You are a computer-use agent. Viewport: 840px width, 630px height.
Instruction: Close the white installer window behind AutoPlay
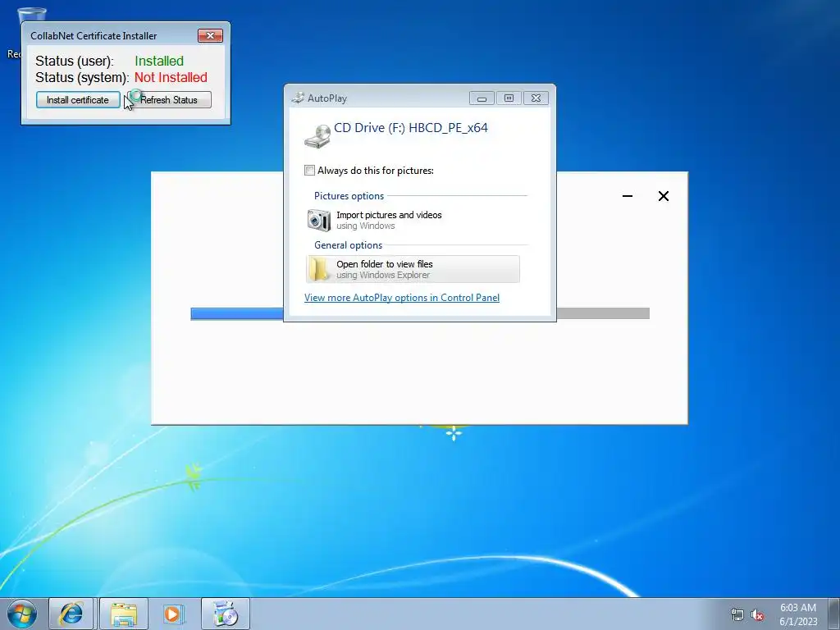pyautogui.click(x=663, y=196)
